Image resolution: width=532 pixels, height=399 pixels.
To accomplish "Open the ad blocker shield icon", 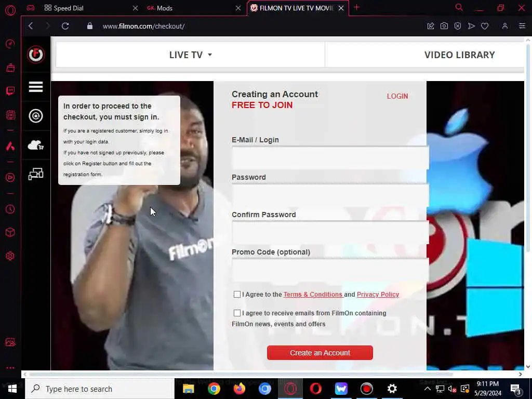I will tap(457, 26).
